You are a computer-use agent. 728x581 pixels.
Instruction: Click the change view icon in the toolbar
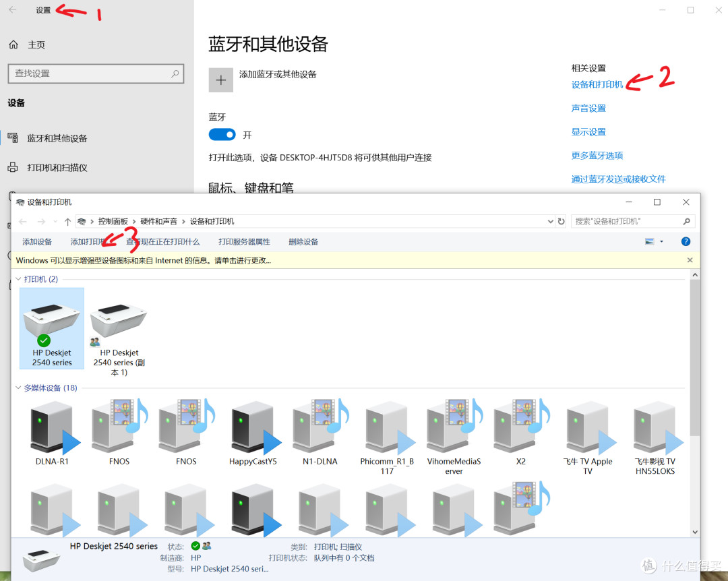click(650, 241)
